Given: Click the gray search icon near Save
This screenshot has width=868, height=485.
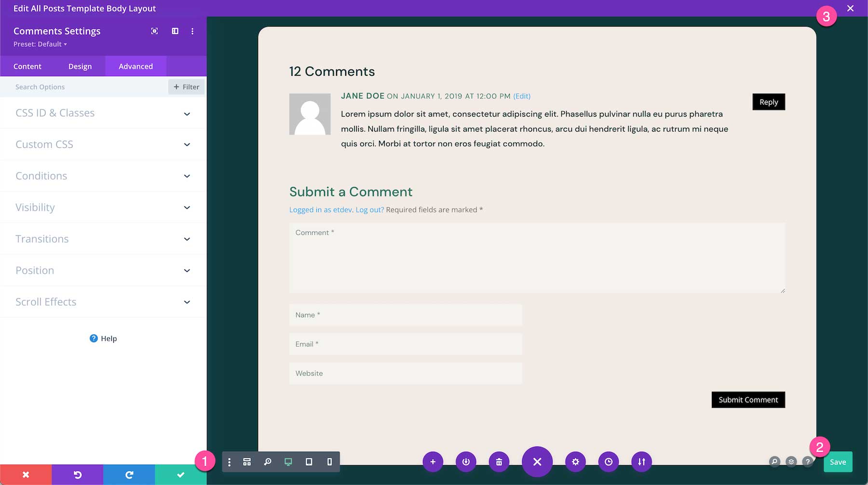Looking at the screenshot, I should (774, 462).
